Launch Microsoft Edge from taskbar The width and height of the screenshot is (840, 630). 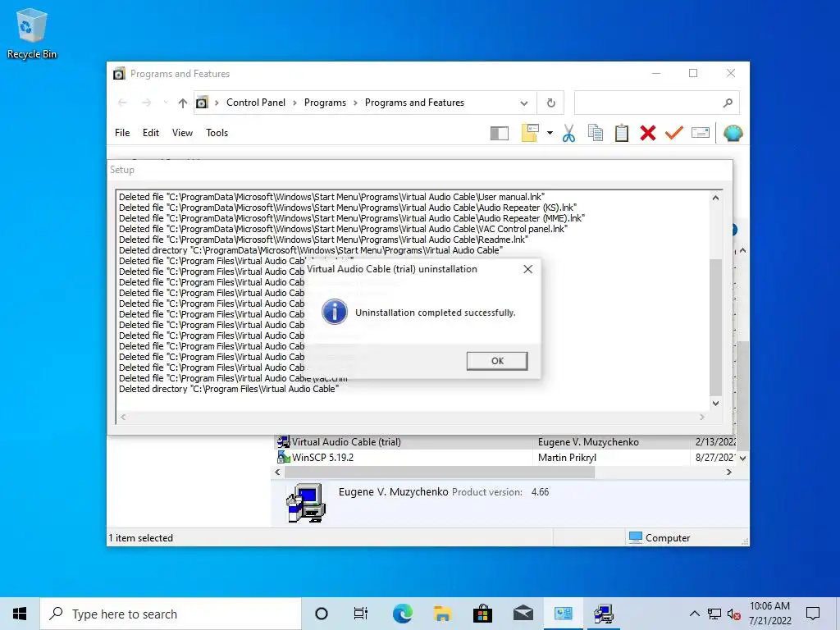[x=402, y=614]
